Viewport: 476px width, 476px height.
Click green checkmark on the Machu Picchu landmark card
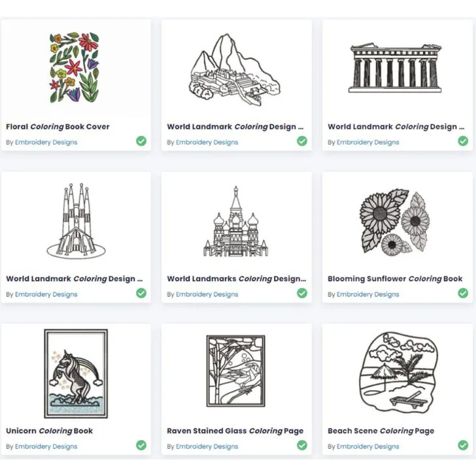[x=302, y=141]
